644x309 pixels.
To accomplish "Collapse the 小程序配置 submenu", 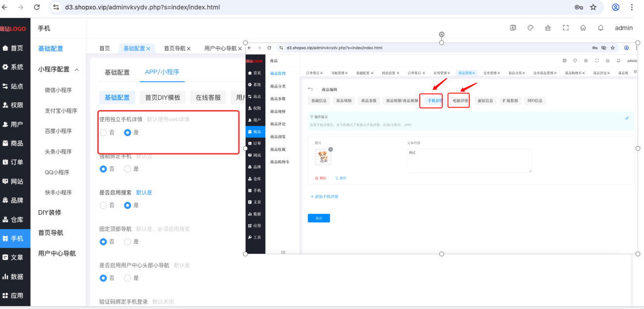I will point(77,69).
